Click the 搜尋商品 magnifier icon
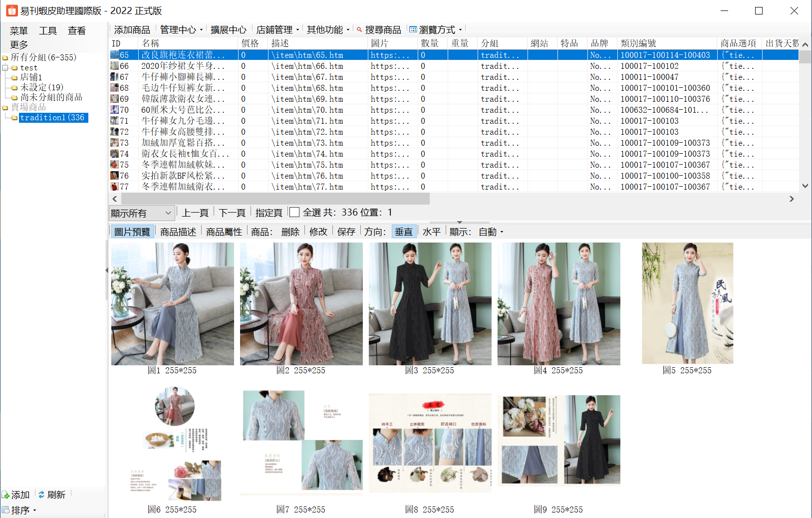 359,30
